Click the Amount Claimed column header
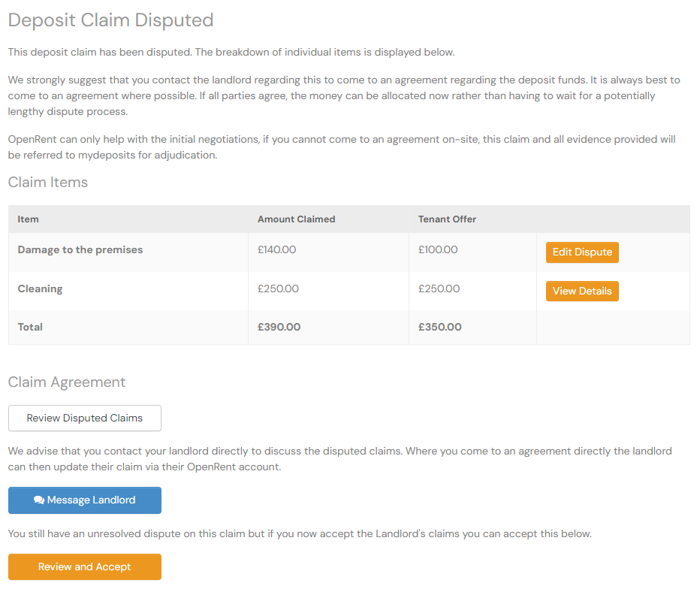The image size is (700, 589). click(x=296, y=219)
